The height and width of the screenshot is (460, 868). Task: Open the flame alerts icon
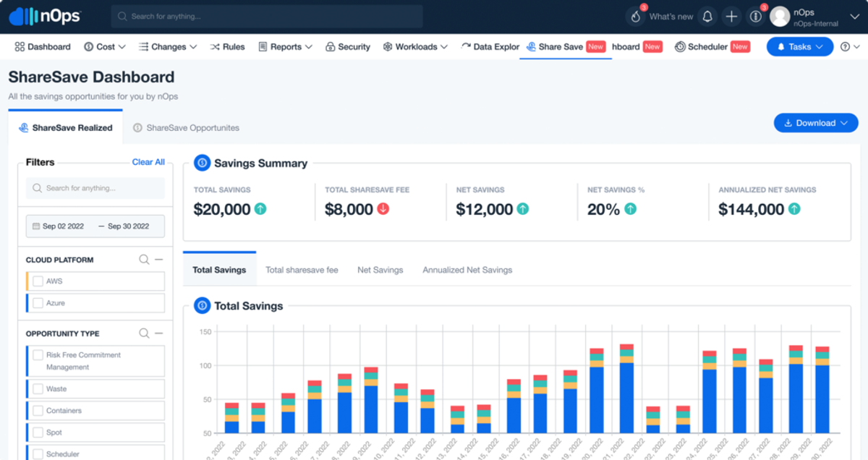(x=636, y=17)
